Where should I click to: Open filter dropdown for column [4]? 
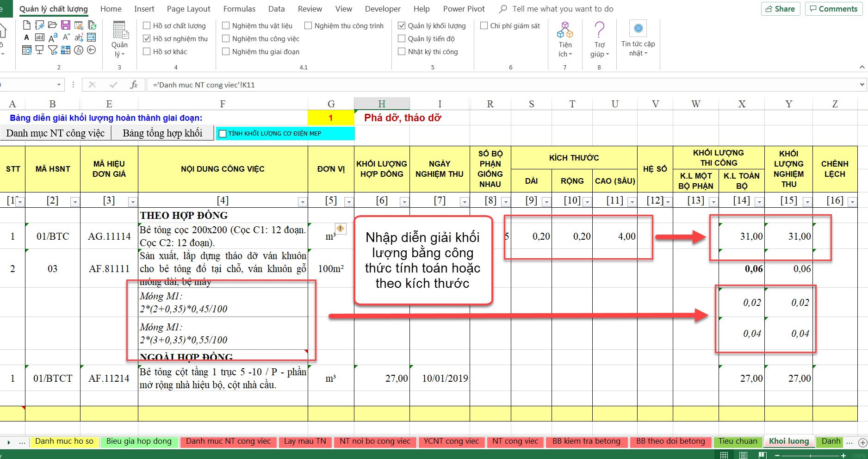click(x=302, y=202)
